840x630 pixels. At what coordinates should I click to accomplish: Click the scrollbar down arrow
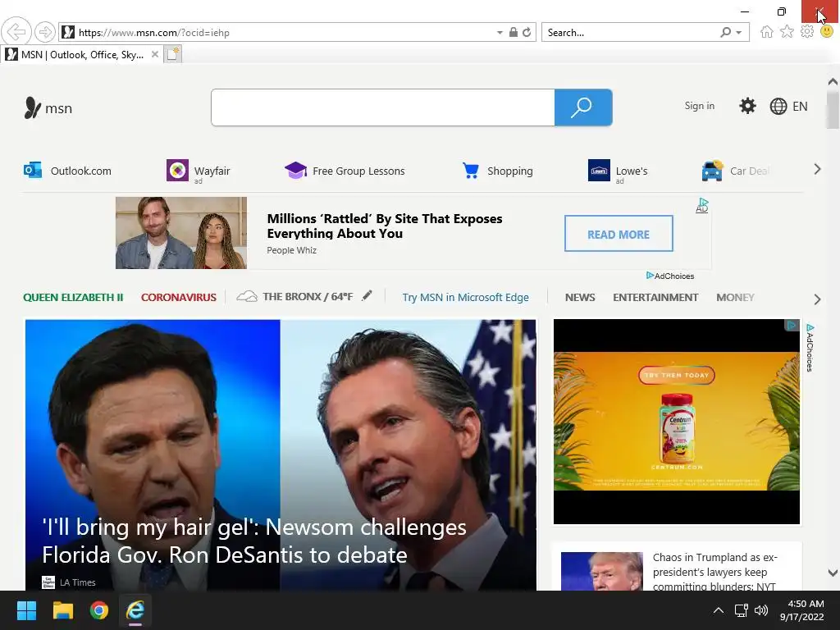click(x=833, y=573)
